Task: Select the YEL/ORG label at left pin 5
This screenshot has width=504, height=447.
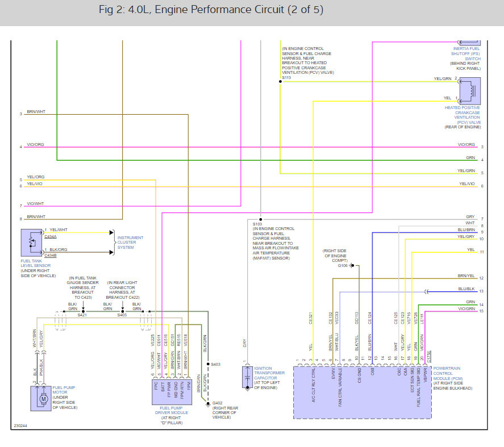Action: 36,177
